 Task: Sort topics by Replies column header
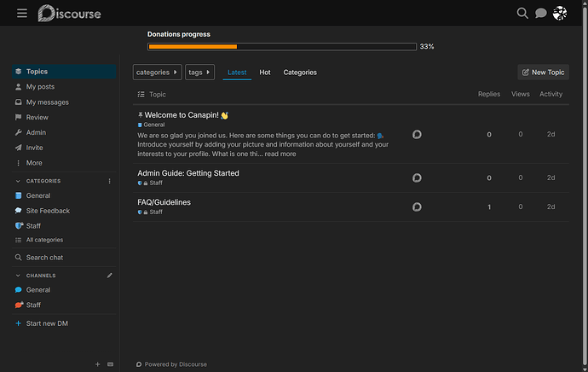tap(488, 94)
